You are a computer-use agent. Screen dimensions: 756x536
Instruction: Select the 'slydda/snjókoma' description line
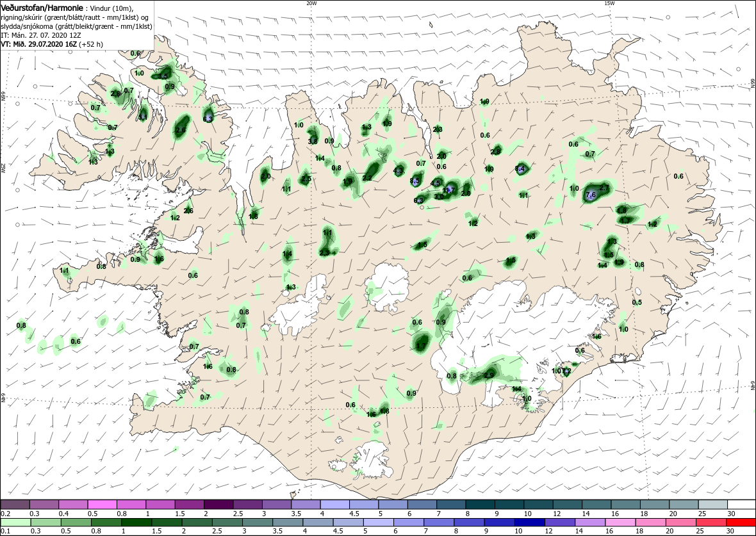[x=76, y=26]
